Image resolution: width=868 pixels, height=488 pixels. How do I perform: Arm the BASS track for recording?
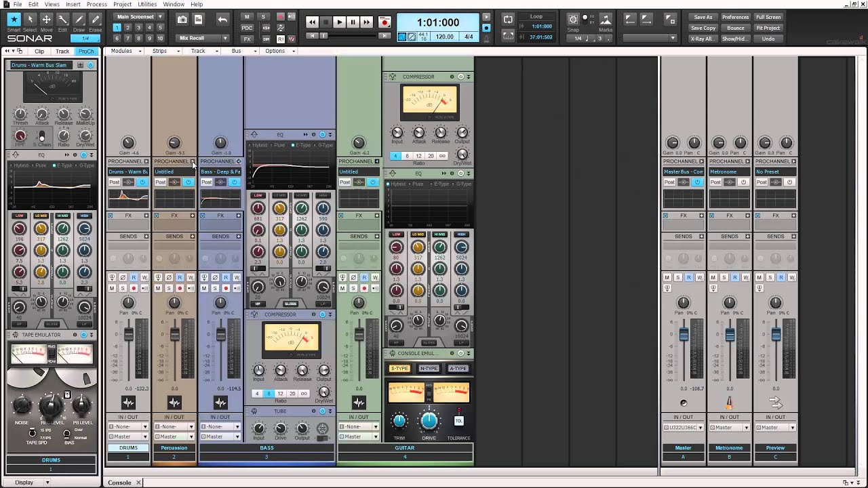226,288
